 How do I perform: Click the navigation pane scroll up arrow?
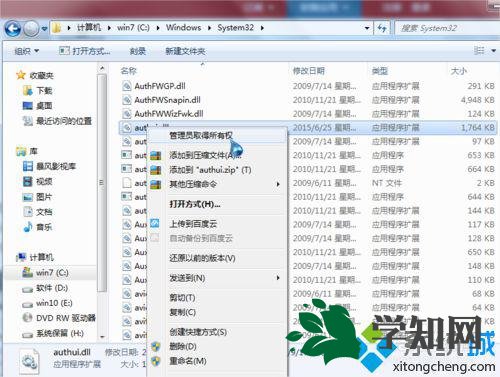click(102, 68)
